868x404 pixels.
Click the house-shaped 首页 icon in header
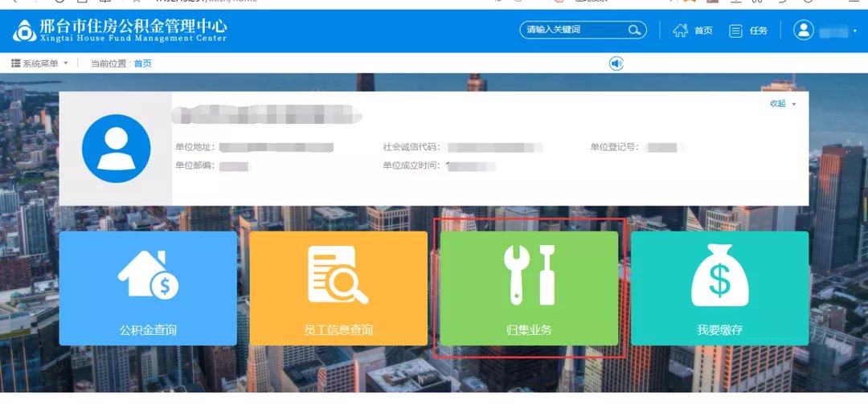pos(681,31)
